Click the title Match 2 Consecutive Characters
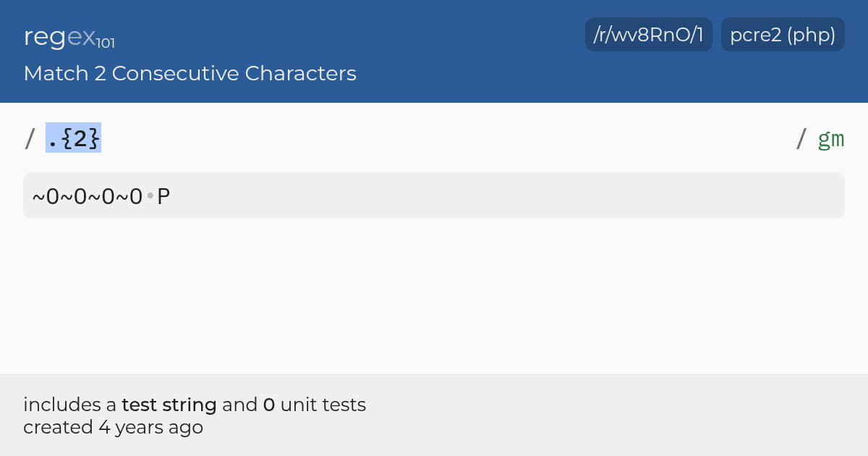Viewport: 868px width, 456px height. (x=190, y=73)
